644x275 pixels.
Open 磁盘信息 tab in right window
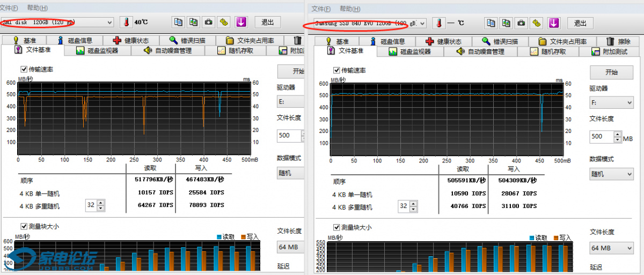[x=386, y=41]
